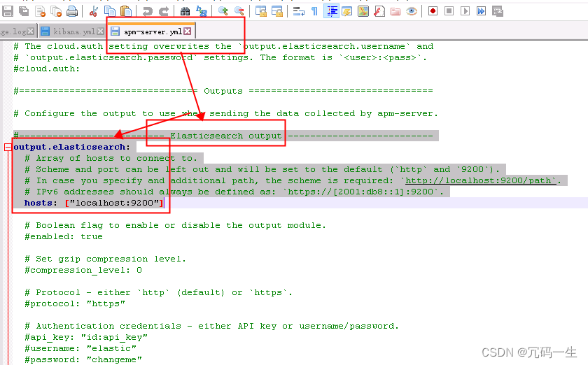588x365 pixels.
Task: Click the #cloud.auth: line
Action: 46,69
